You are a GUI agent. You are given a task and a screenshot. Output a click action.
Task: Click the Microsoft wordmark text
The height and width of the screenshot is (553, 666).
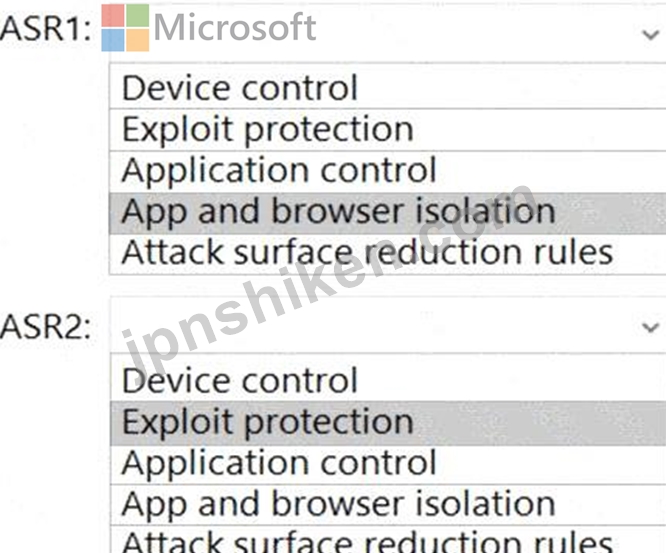coord(235,27)
